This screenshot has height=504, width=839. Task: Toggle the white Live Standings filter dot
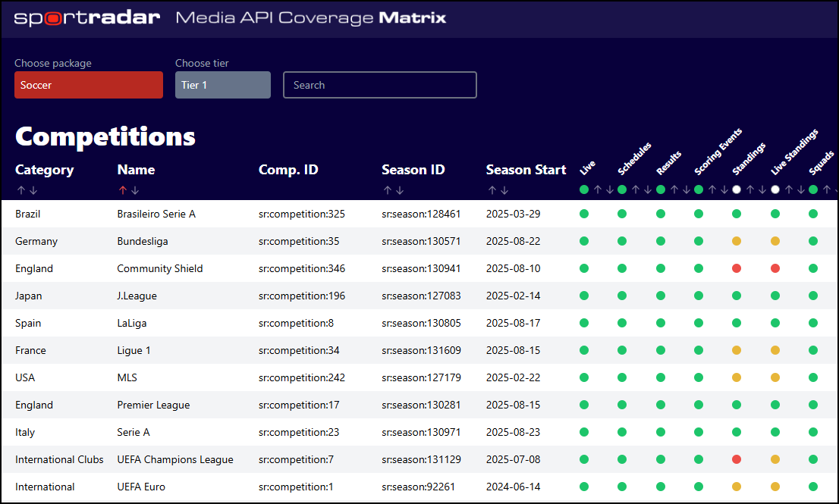point(775,189)
